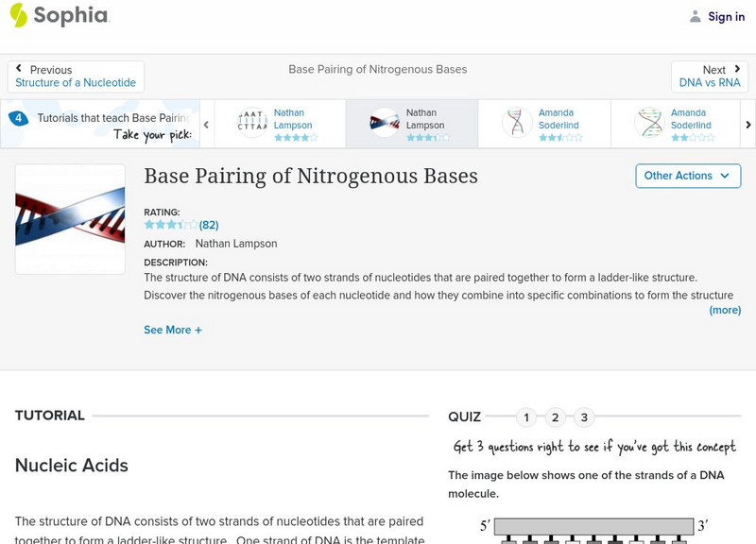756x544 pixels.
Task: Pick the first Amanda Soderlind tutorial icon
Action: (x=517, y=123)
